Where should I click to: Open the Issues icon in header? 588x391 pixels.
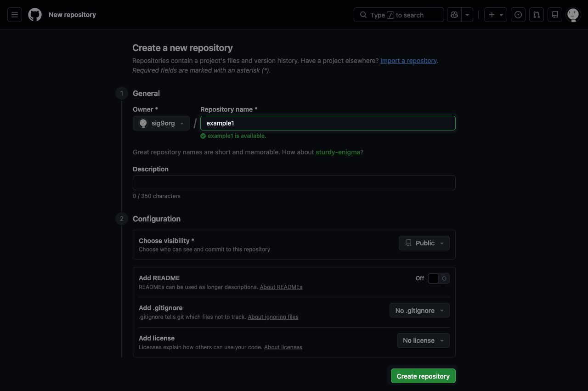(518, 15)
